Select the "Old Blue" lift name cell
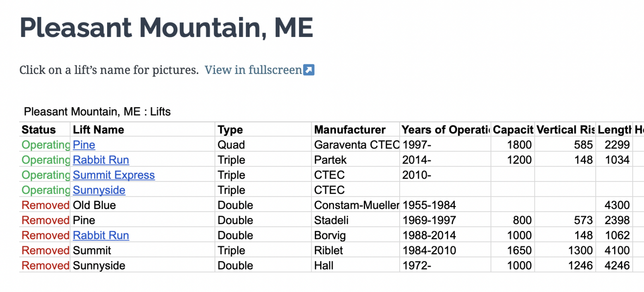The height and width of the screenshot is (292, 644). click(94, 205)
